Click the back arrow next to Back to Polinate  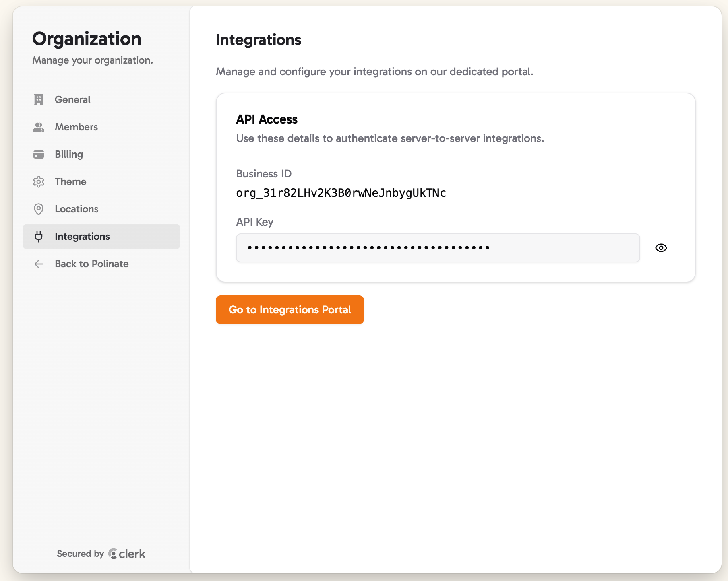[38, 264]
